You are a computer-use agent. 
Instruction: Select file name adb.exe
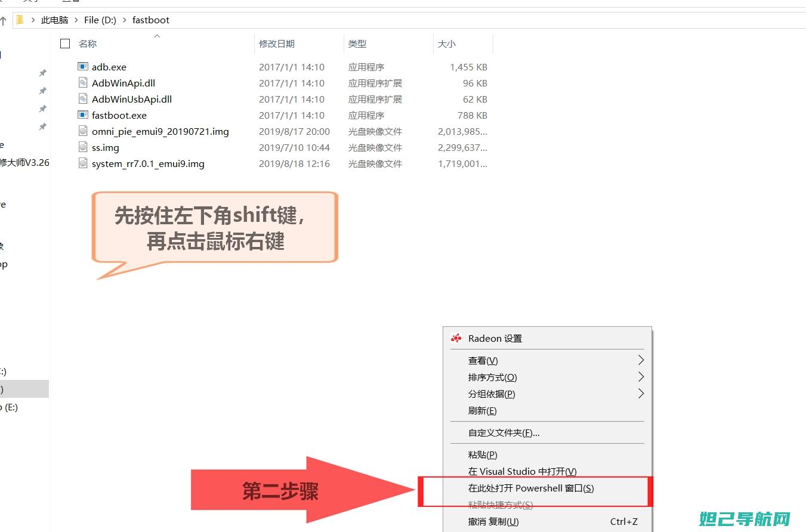click(109, 67)
